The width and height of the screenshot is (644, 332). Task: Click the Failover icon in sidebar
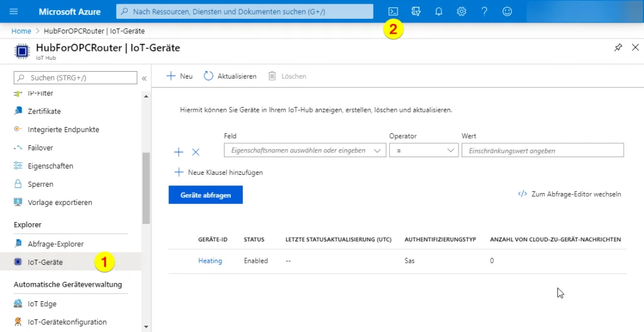coord(18,148)
